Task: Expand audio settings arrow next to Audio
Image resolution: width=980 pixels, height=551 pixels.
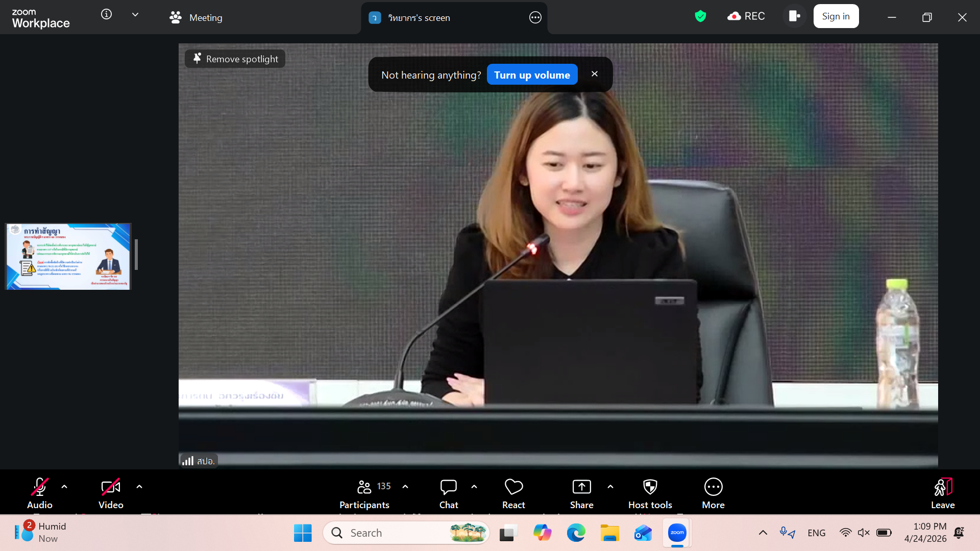Action: tap(64, 487)
